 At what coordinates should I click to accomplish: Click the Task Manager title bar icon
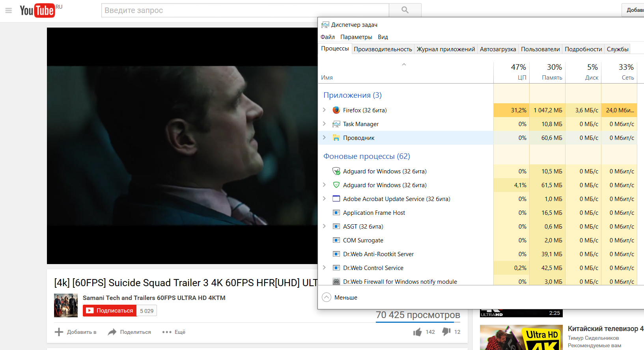[x=325, y=24]
